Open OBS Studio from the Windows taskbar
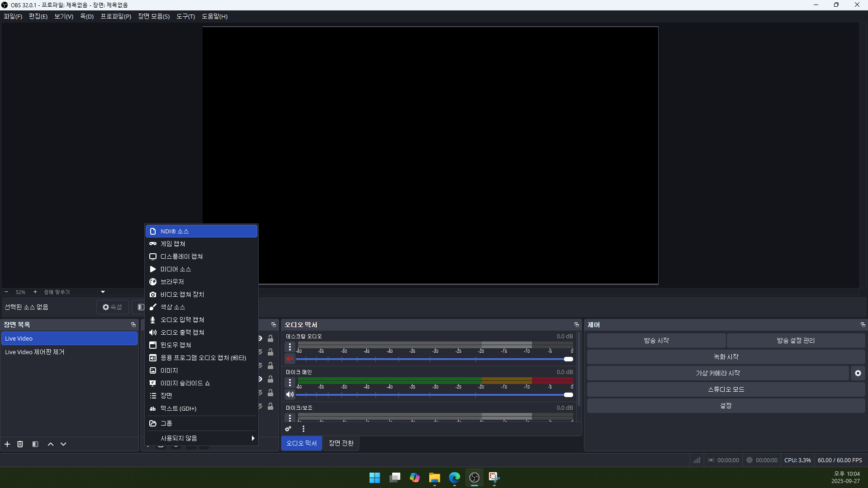 click(474, 478)
